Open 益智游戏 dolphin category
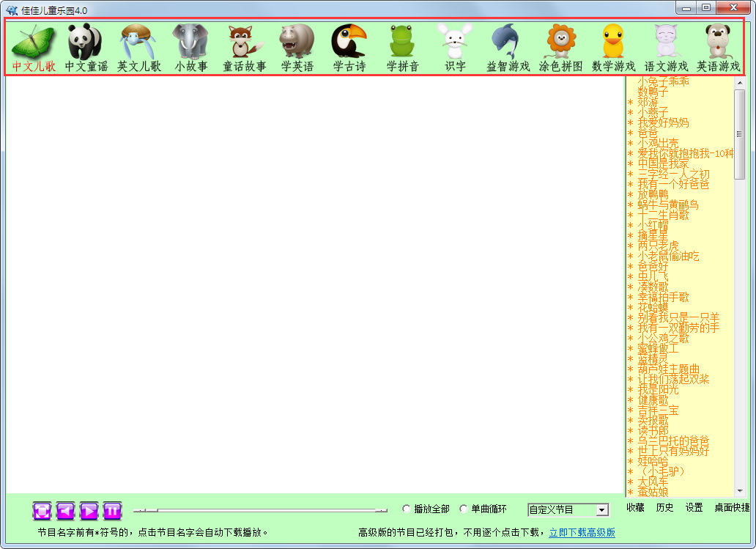 (x=508, y=48)
